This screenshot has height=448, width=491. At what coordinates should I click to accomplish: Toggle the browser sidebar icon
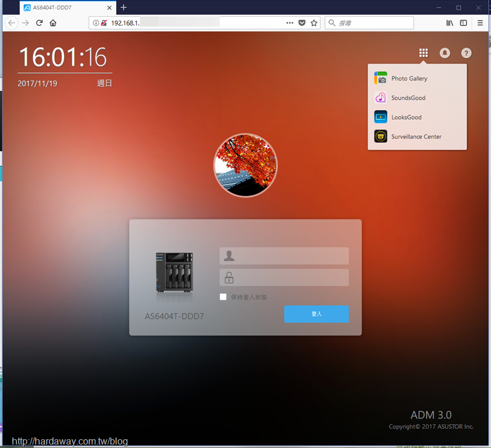click(464, 23)
